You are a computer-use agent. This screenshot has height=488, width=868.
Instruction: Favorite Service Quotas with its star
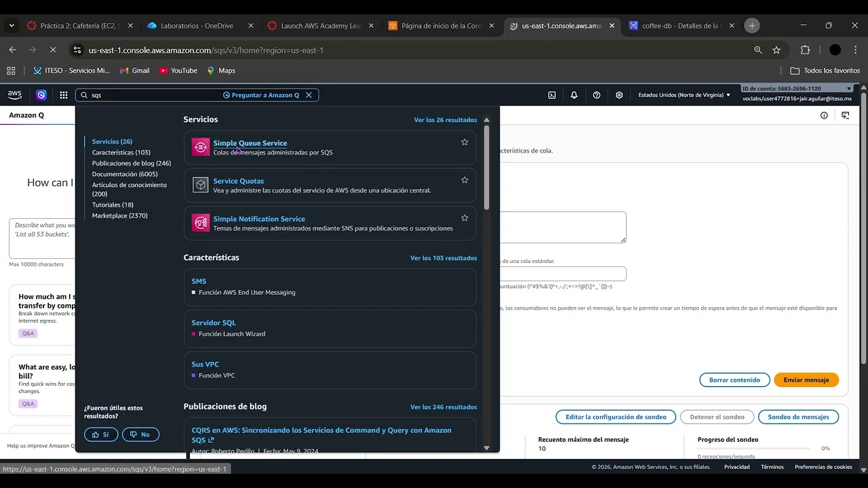pyautogui.click(x=465, y=180)
